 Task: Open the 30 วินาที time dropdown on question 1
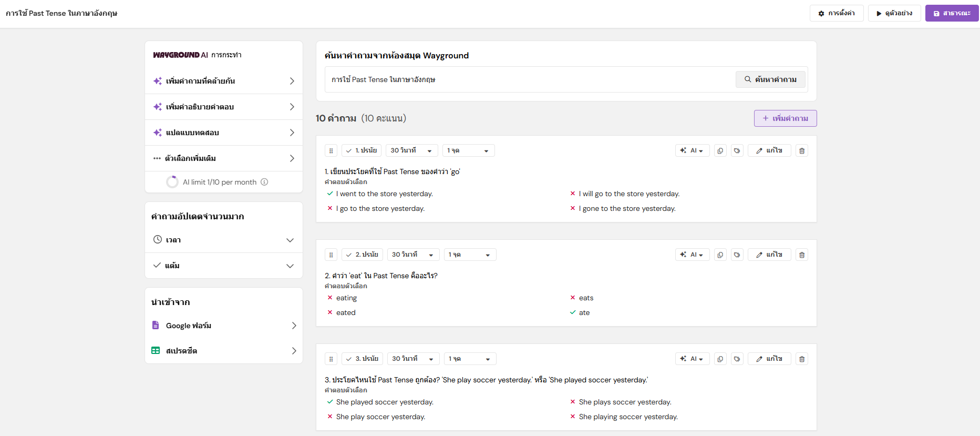click(411, 151)
